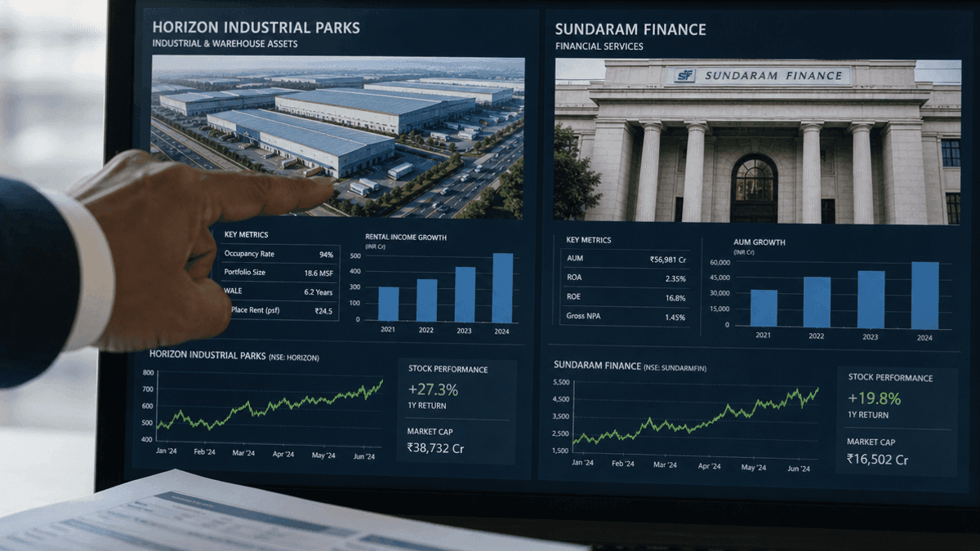Select the top 'HORIZON INDUSTRIAL PARKS' panel title
Image resolution: width=980 pixels, height=551 pixels.
pos(256,27)
